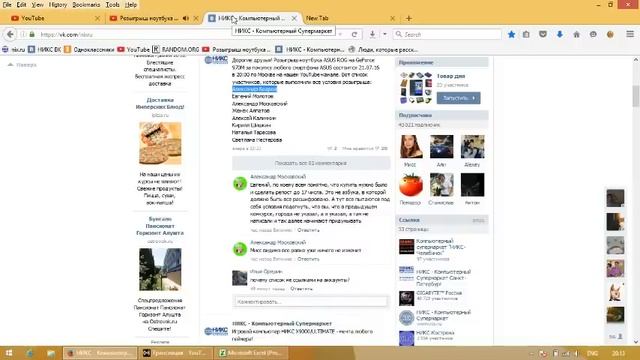The image size is (640, 360).
Task: Open RANDOM.ORG bookmark
Action: point(176,49)
